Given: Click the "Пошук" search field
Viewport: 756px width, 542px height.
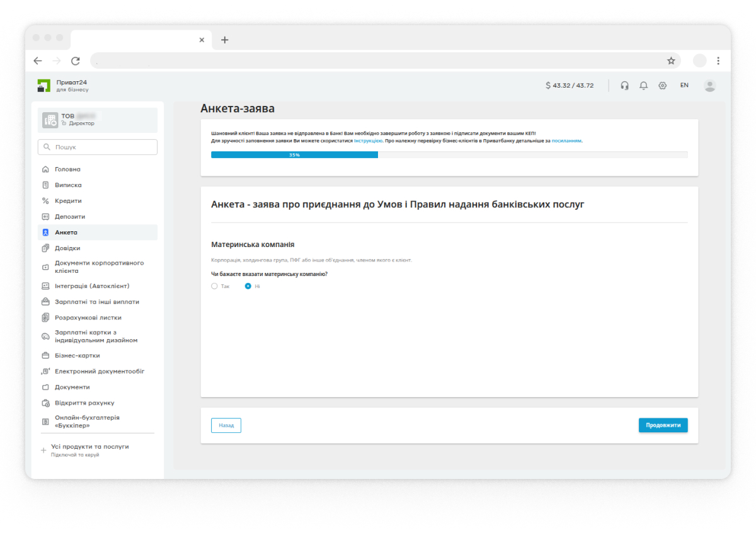Looking at the screenshot, I should pos(98,147).
